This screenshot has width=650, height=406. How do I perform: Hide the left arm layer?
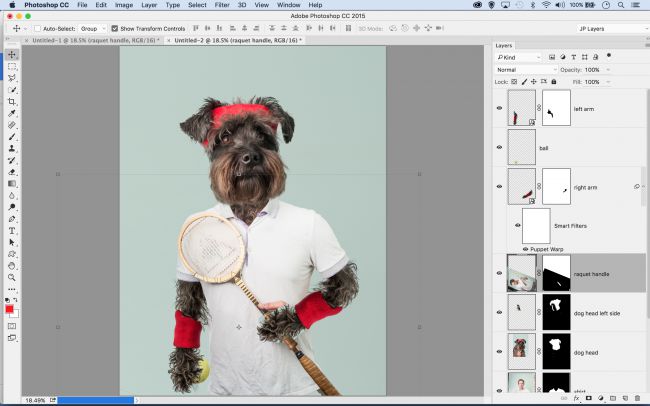click(x=500, y=108)
